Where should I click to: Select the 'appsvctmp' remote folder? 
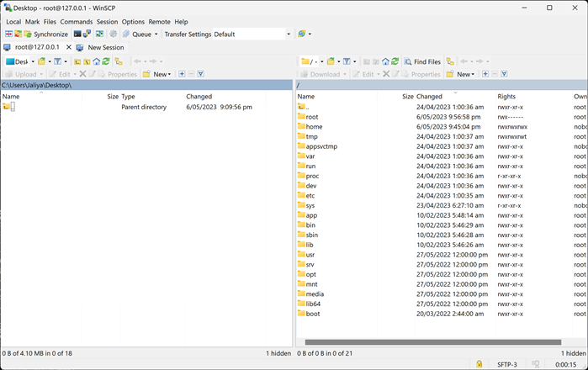321,146
